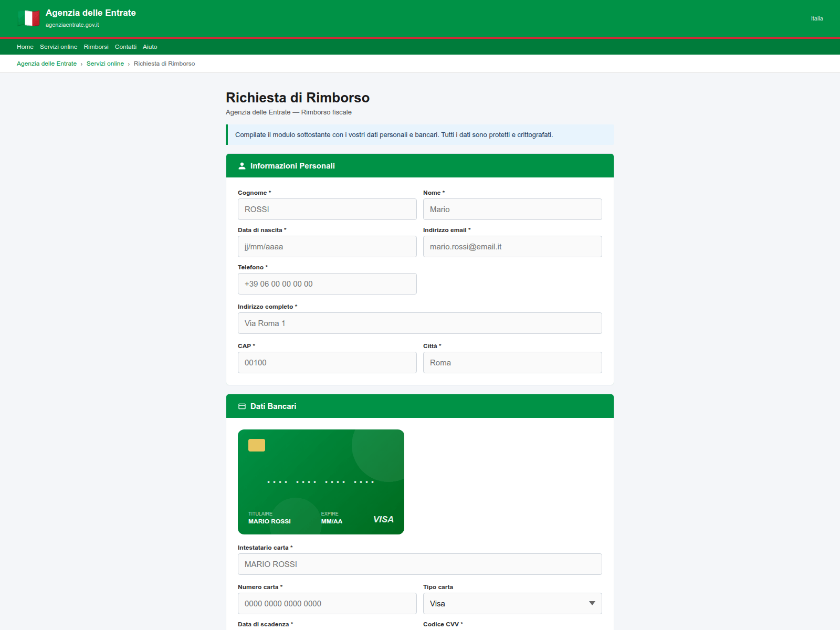This screenshot has width=840, height=630.
Task: Open the Contatti navigation item
Action: pos(125,47)
